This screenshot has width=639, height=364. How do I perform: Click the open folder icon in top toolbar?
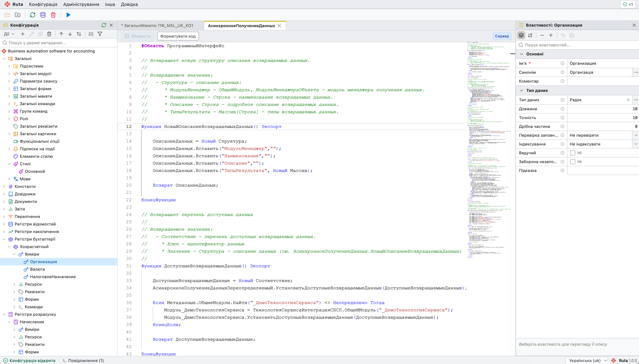coord(7,15)
